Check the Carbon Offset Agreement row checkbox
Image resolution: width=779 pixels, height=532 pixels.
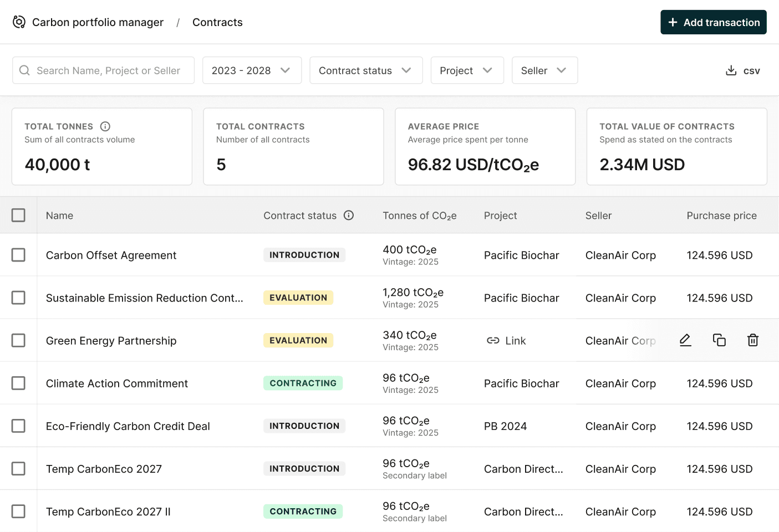(x=18, y=255)
